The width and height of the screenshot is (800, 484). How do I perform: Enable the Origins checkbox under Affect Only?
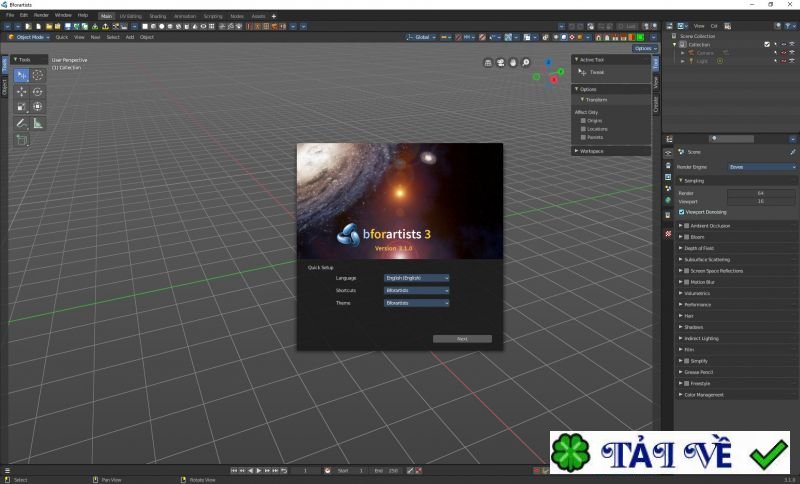click(583, 120)
